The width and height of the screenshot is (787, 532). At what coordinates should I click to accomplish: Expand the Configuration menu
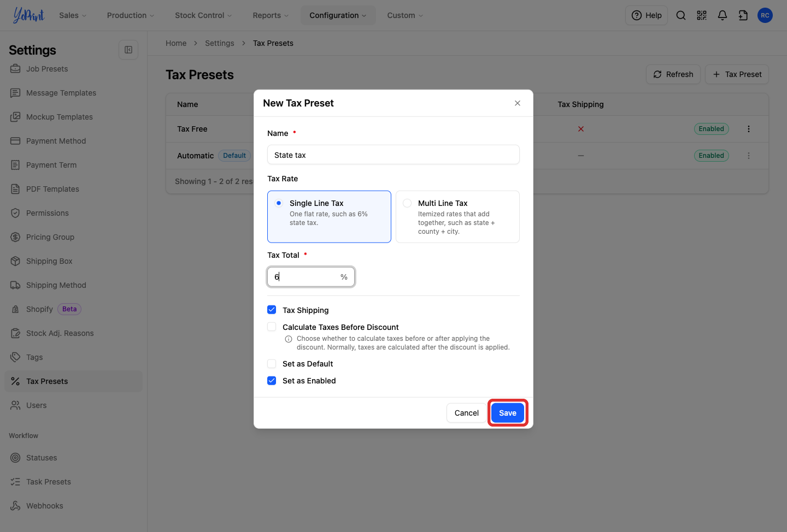coord(338,15)
